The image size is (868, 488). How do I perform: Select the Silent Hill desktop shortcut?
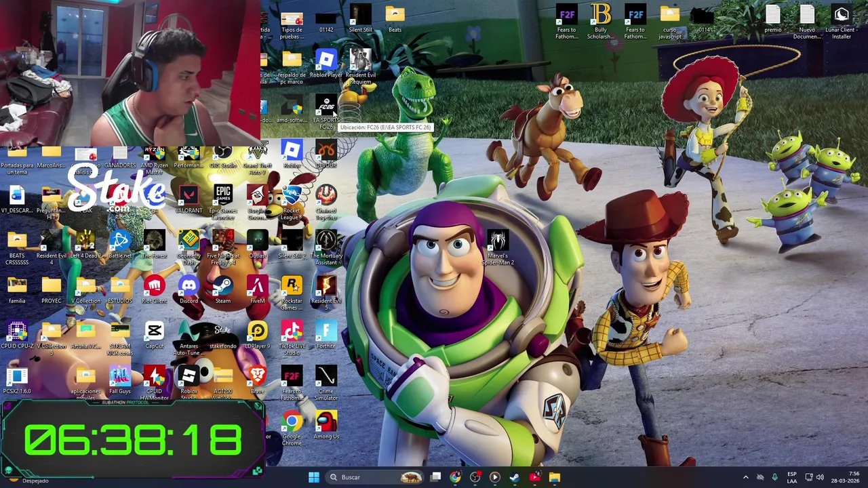pos(361,19)
